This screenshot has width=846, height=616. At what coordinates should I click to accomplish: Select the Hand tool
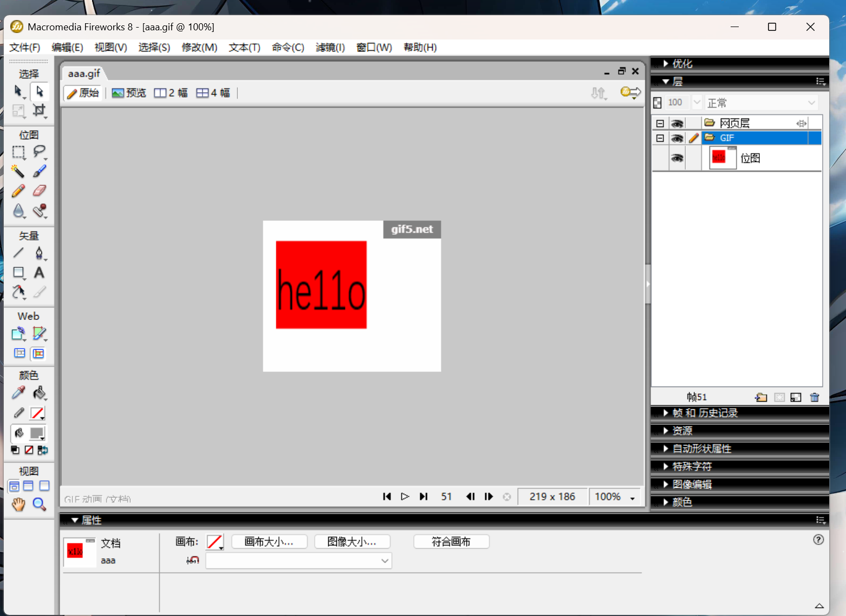pos(18,504)
